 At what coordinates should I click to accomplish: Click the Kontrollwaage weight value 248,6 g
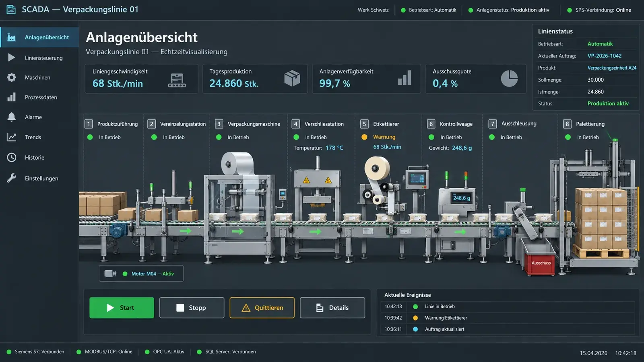[x=462, y=148]
